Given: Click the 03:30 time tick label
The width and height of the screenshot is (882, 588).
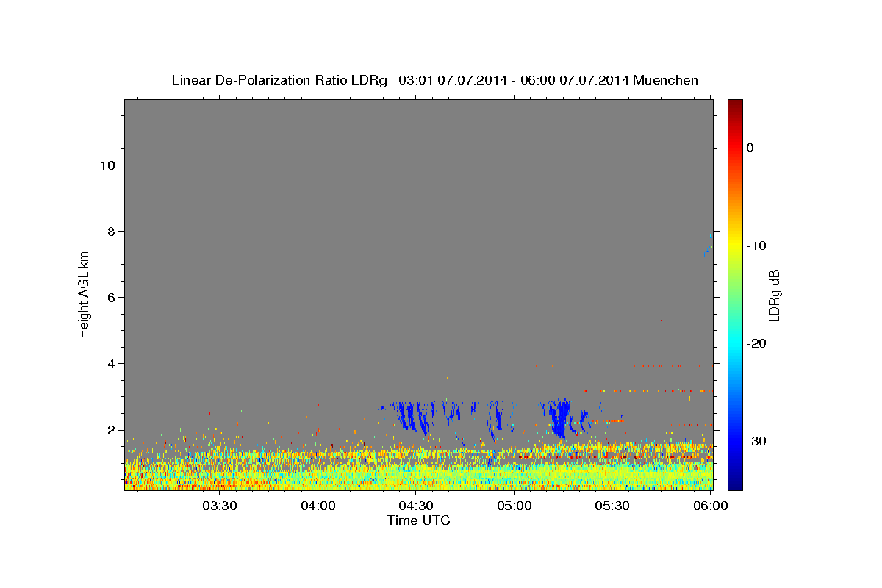Looking at the screenshot, I should (x=219, y=506).
